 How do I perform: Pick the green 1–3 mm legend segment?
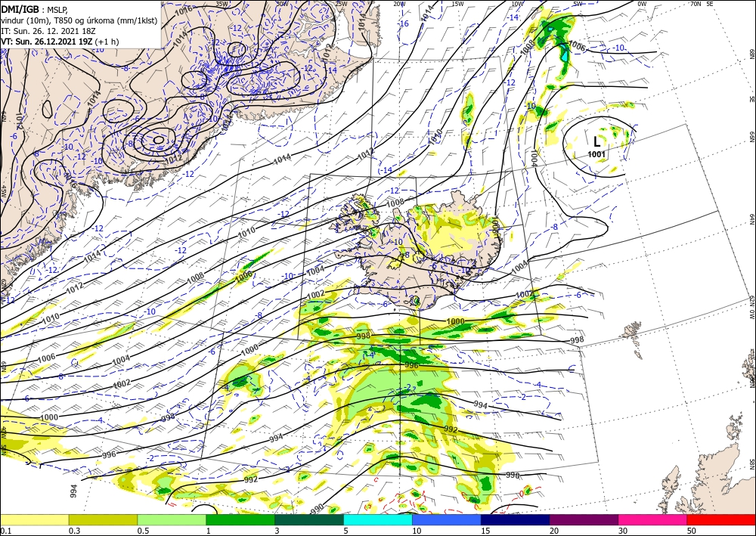[240, 519]
